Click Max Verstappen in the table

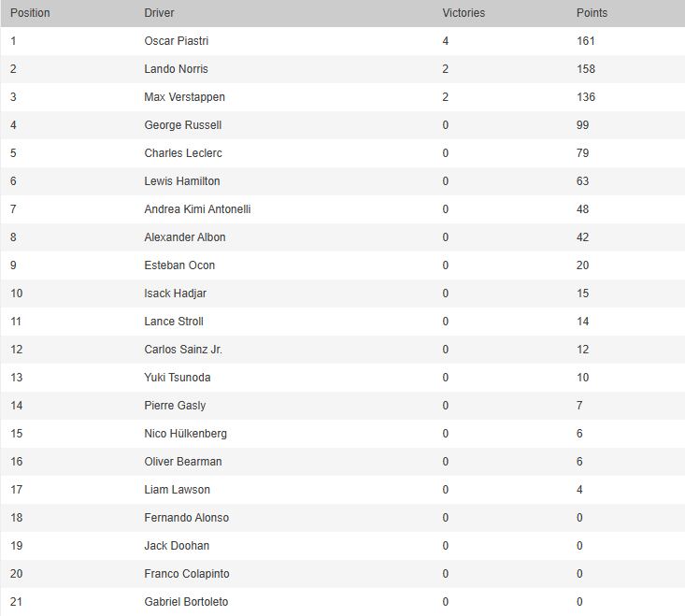coord(184,97)
